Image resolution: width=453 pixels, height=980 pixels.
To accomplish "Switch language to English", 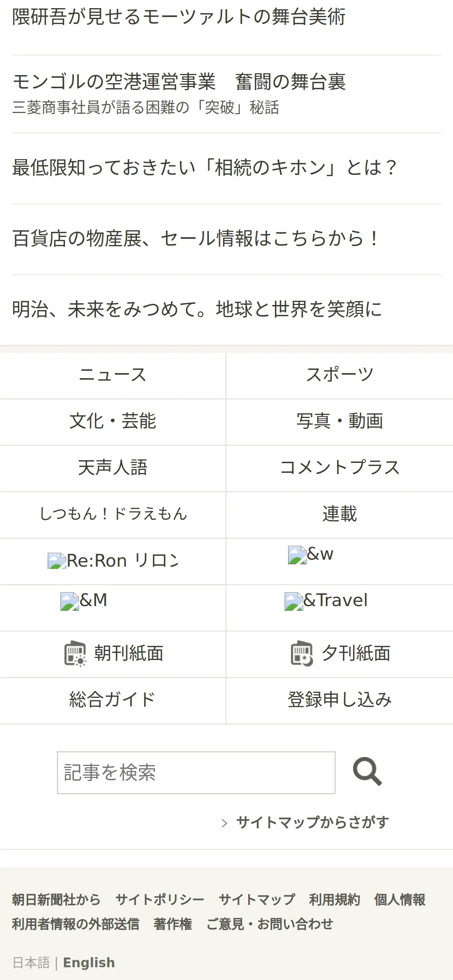I will point(89,963).
